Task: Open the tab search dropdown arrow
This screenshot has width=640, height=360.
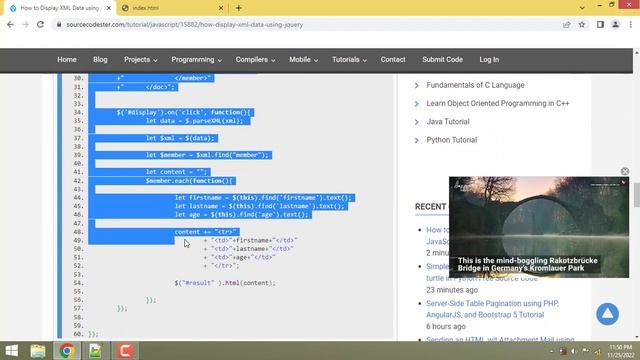Action: click(582, 8)
